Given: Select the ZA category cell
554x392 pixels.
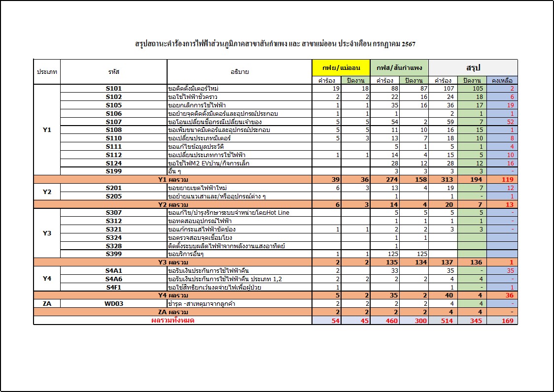Looking at the screenshot, I should coord(47,303).
